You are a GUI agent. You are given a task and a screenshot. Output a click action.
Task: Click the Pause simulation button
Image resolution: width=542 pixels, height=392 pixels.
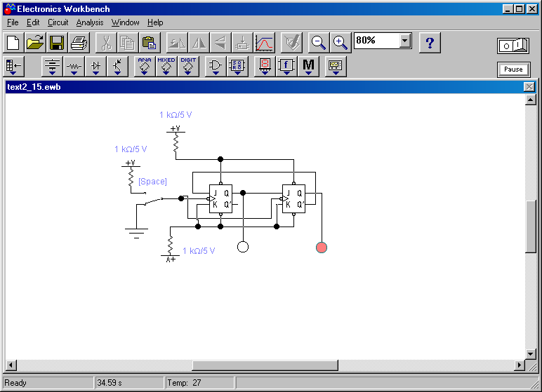pyautogui.click(x=514, y=69)
